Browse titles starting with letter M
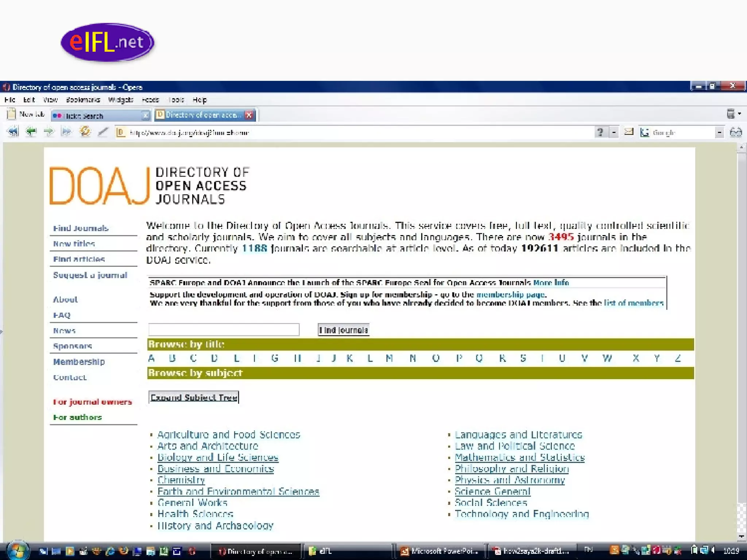747x560 pixels. click(389, 358)
